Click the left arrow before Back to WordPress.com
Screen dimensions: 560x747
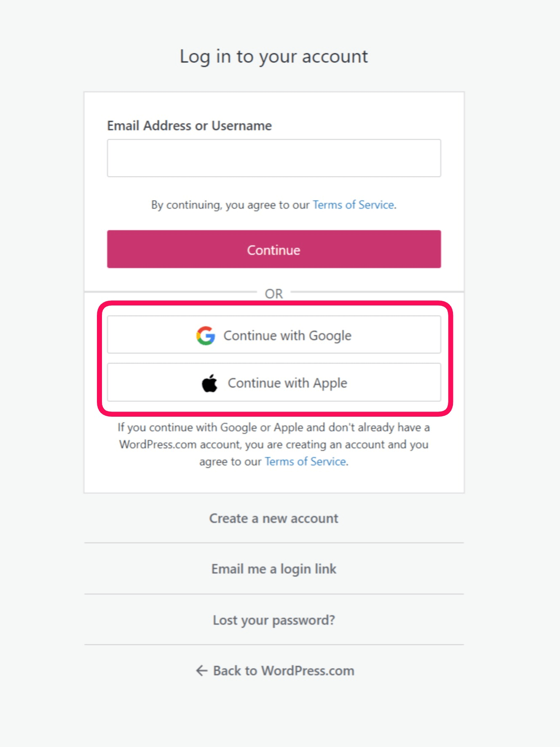tap(202, 670)
